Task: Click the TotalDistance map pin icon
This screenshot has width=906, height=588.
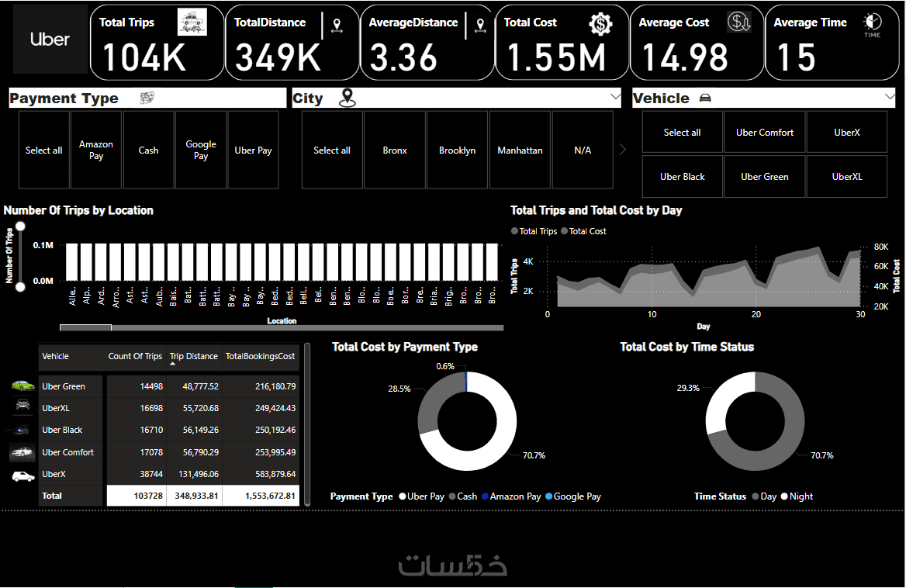Action: (x=337, y=26)
